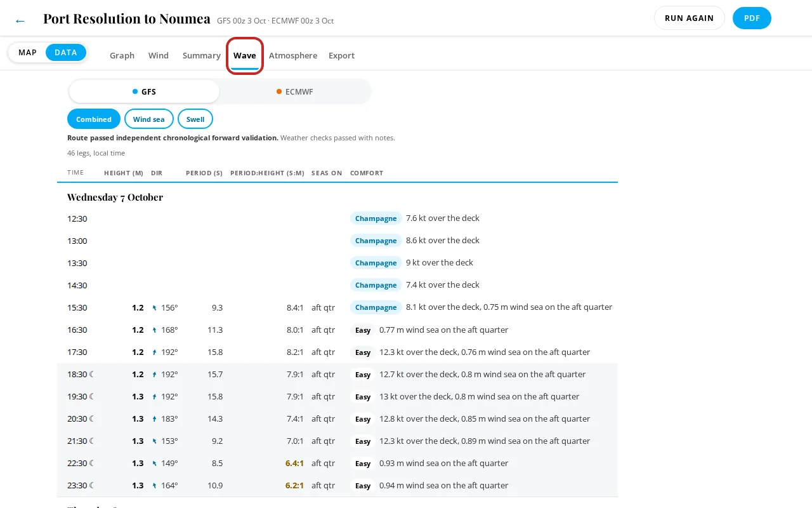This screenshot has height=508, width=812.
Task: Click the 46 legs, local time note
Action: [96, 153]
